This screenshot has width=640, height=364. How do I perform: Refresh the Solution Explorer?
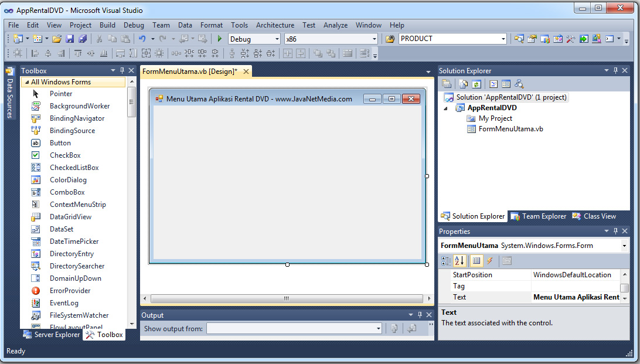point(476,83)
